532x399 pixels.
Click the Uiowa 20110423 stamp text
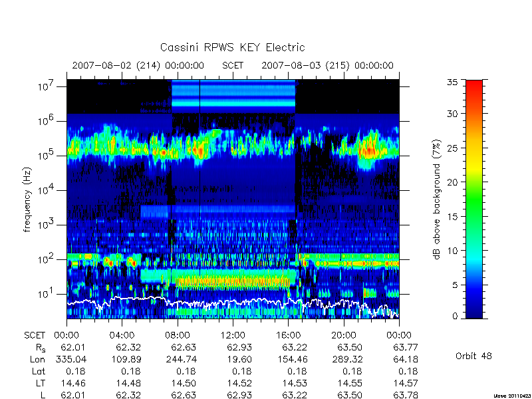(x=511, y=396)
